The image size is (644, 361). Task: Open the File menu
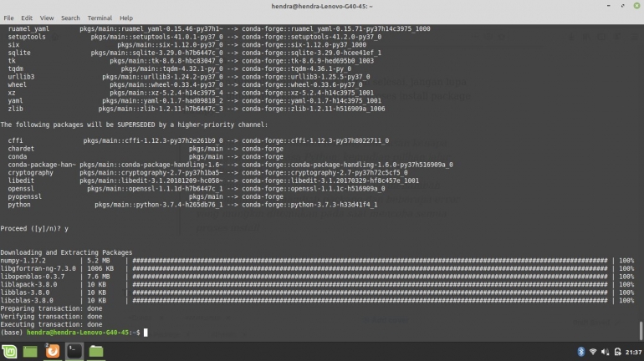8,18
